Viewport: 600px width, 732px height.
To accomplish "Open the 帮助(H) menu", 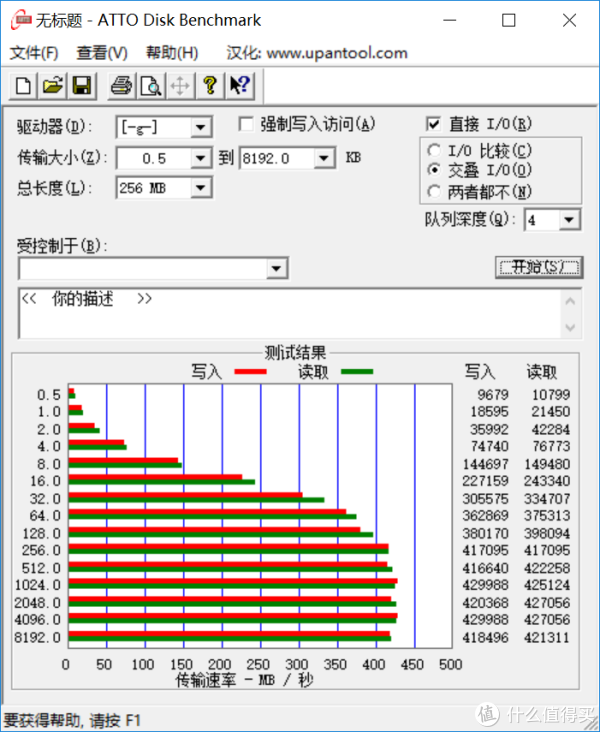I will 172,53.
